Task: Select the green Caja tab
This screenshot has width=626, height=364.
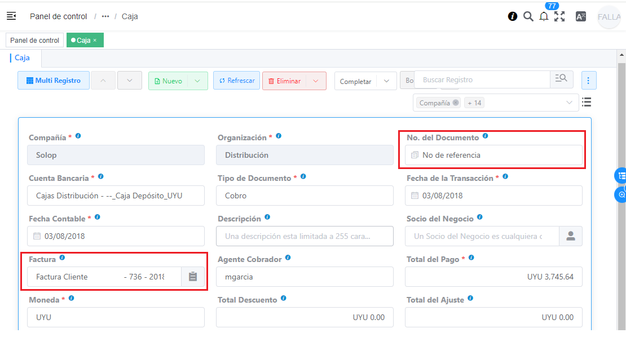Action: [x=85, y=40]
